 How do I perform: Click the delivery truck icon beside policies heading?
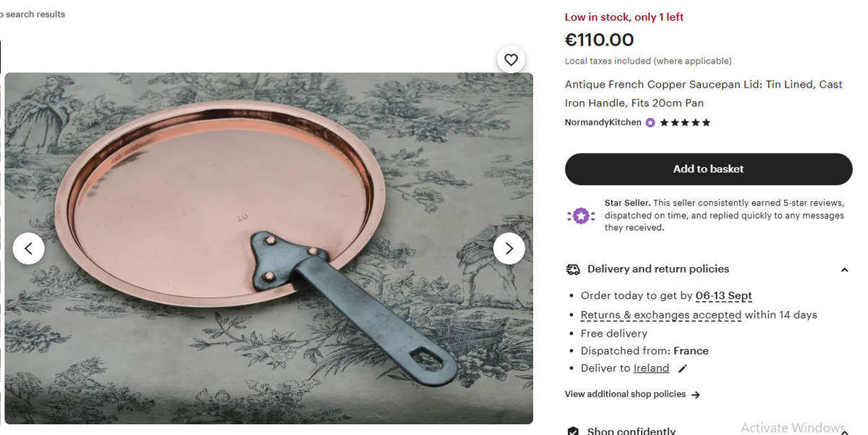[x=572, y=269]
